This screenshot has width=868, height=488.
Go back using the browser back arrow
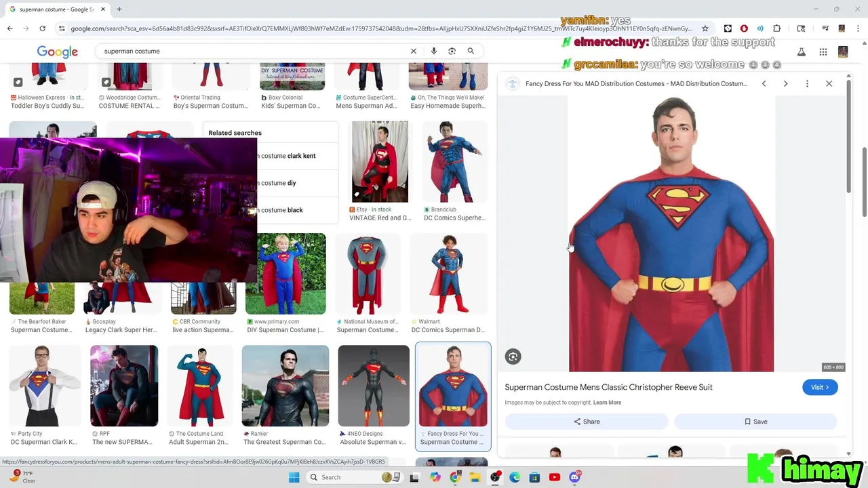[9, 28]
